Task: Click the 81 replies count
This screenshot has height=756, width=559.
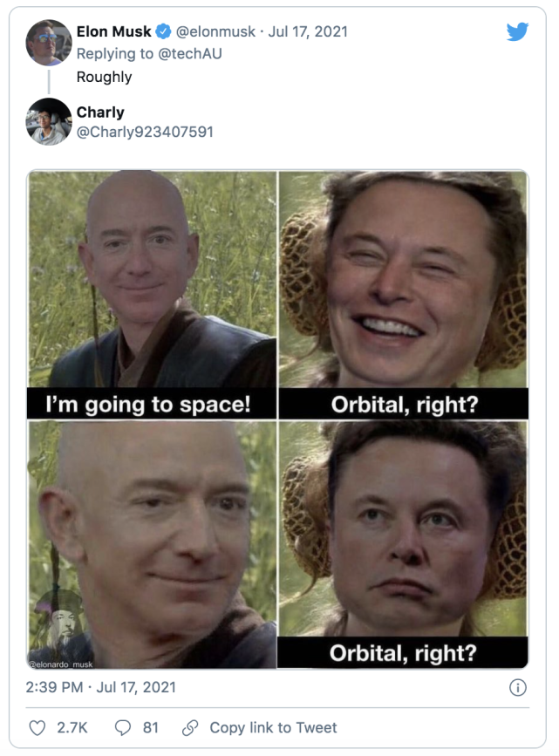Action: point(151,727)
